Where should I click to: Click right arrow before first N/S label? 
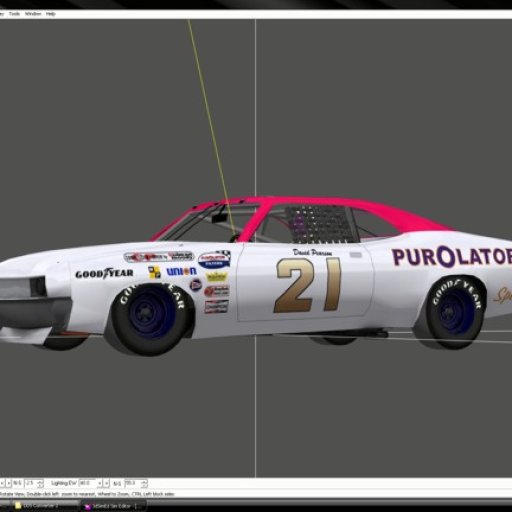click(x=9, y=483)
